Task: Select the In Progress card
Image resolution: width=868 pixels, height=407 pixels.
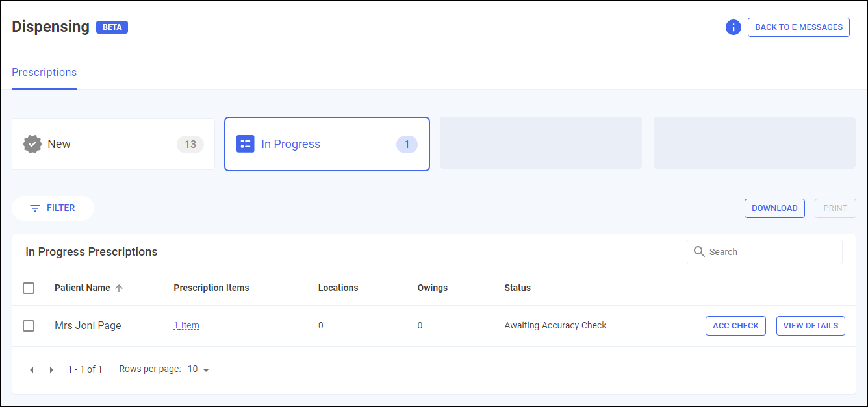Action: (x=327, y=144)
